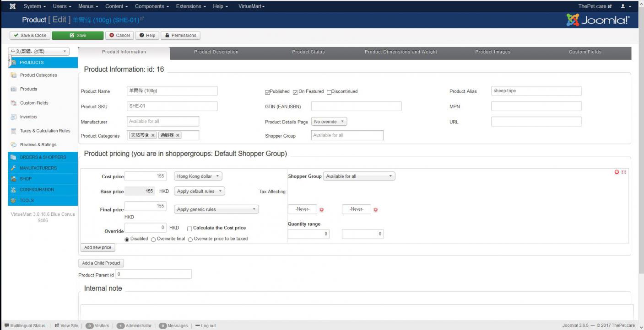Select the Overwrite final radio button

tap(153, 239)
